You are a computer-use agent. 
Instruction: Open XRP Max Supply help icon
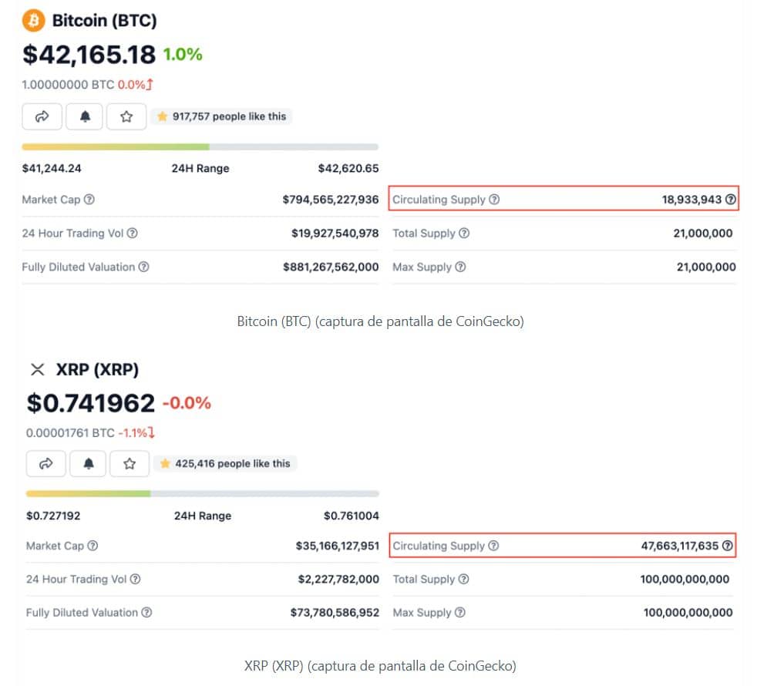click(x=460, y=613)
